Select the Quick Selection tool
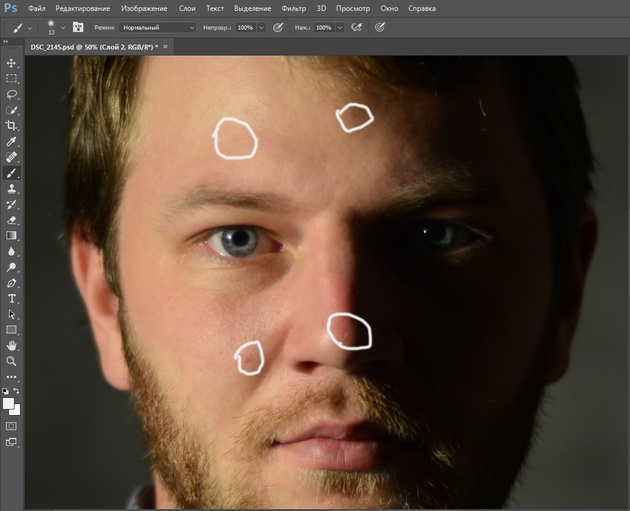Image resolution: width=630 pixels, height=511 pixels. tap(11, 110)
